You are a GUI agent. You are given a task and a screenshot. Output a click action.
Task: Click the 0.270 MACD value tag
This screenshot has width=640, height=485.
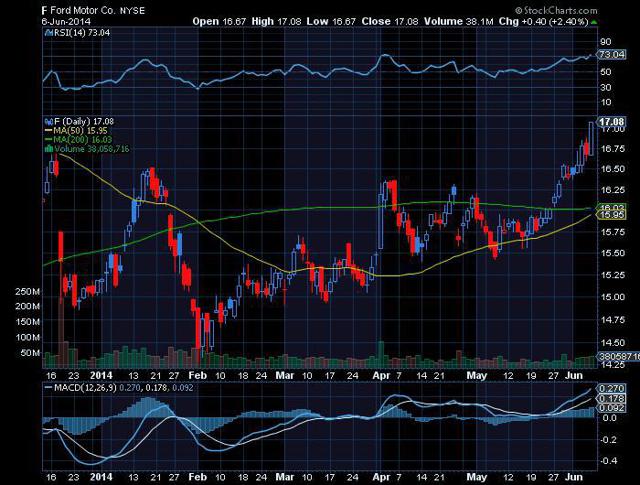click(x=611, y=388)
